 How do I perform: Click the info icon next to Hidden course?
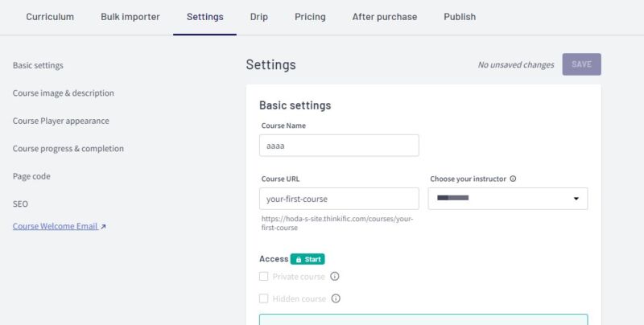(x=336, y=298)
